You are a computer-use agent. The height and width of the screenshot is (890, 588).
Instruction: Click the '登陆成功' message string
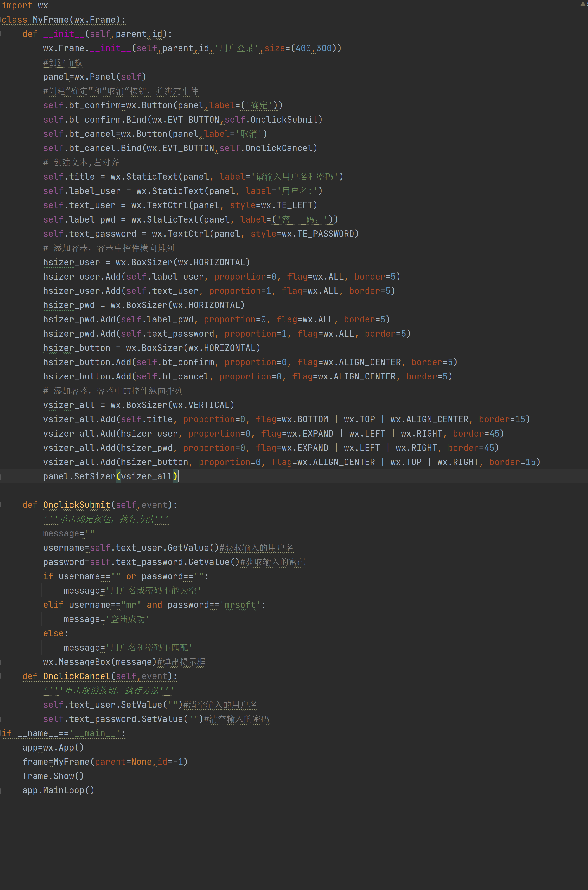128,619
